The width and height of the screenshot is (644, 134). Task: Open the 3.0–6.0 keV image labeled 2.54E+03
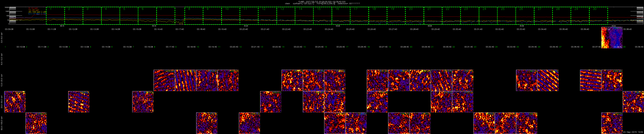(x=612, y=38)
